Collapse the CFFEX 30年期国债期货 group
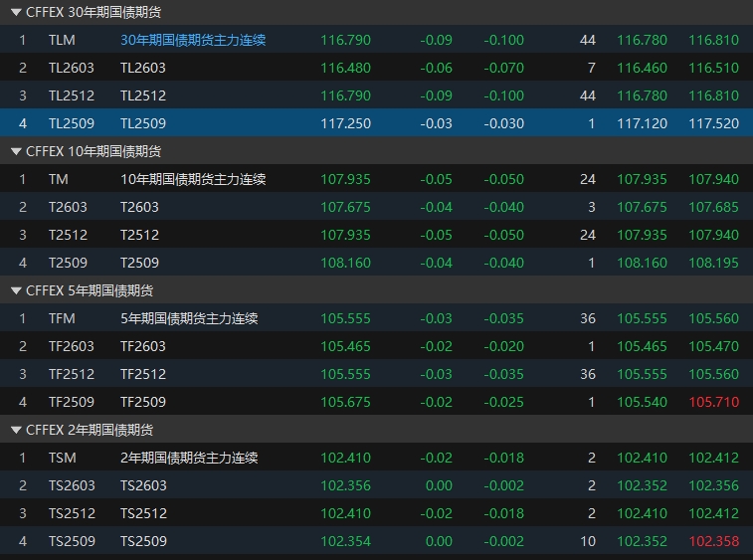 coord(16,12)
